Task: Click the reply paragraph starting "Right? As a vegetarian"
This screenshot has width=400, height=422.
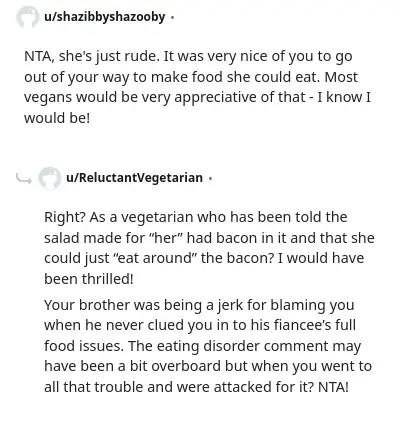Action: tap(209, 248)
